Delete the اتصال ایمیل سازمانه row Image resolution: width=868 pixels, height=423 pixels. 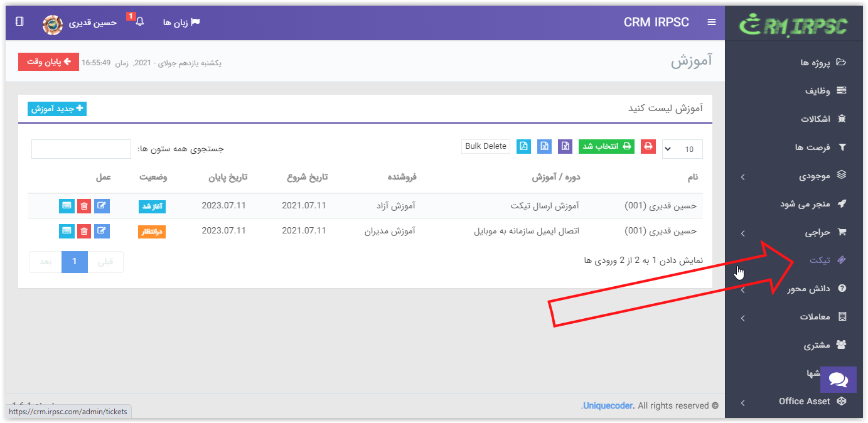tap(84, 232)
